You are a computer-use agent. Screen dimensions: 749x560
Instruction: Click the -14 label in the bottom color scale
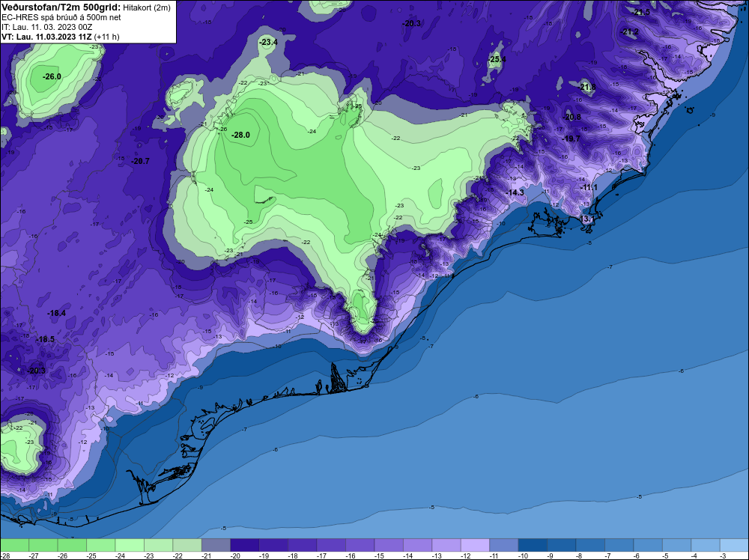pyautogui.click(x=407, y=556)
